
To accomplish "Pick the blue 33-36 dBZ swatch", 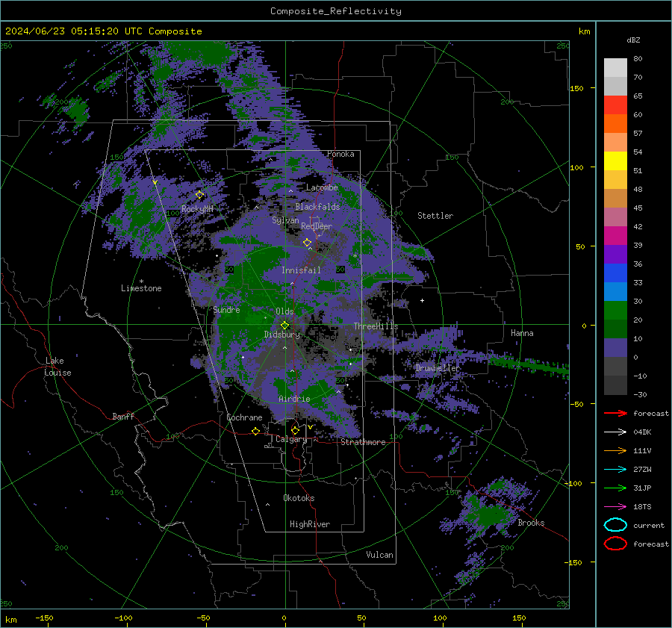I will click(x=615, y=273).
